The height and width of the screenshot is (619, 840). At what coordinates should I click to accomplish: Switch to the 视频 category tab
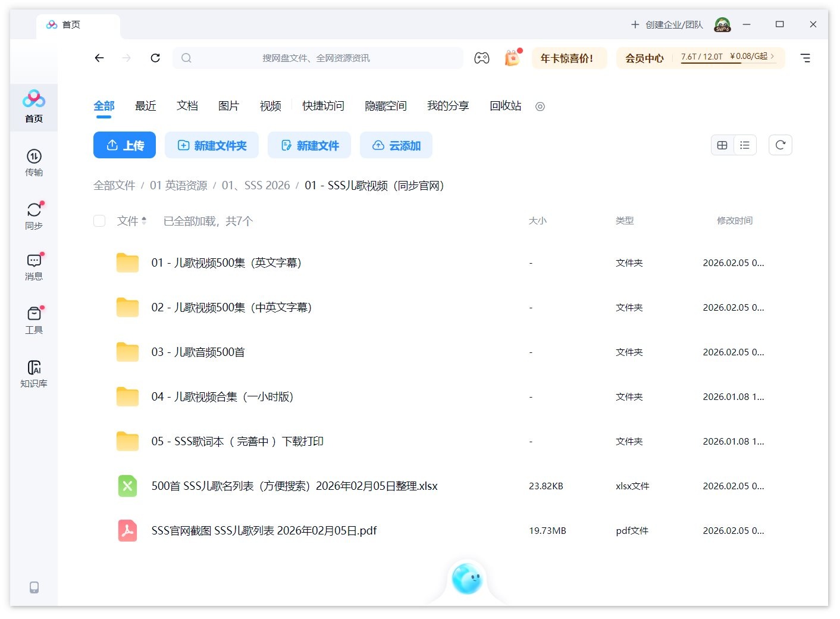tap(269, 106)
